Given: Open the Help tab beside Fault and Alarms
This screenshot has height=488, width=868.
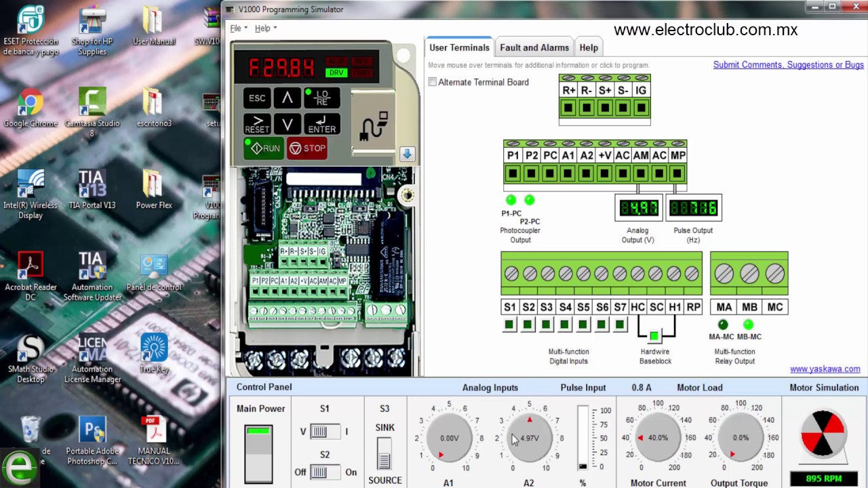Looking at the screenshot, I should (x=589, y=47).
